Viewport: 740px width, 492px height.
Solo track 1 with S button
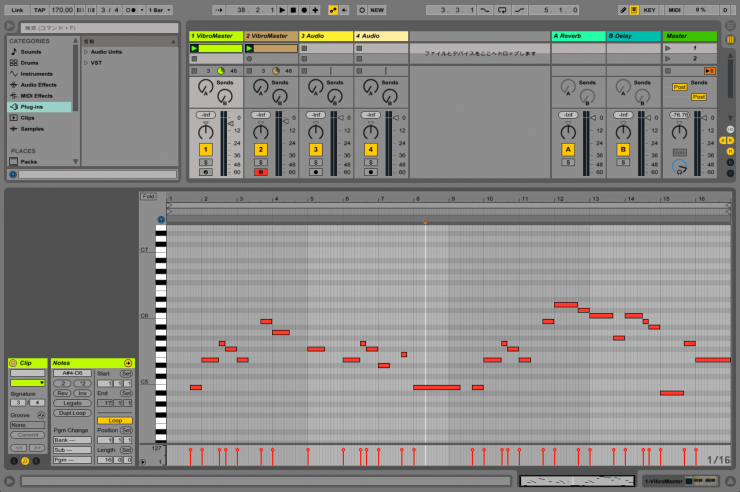[205, 162]
